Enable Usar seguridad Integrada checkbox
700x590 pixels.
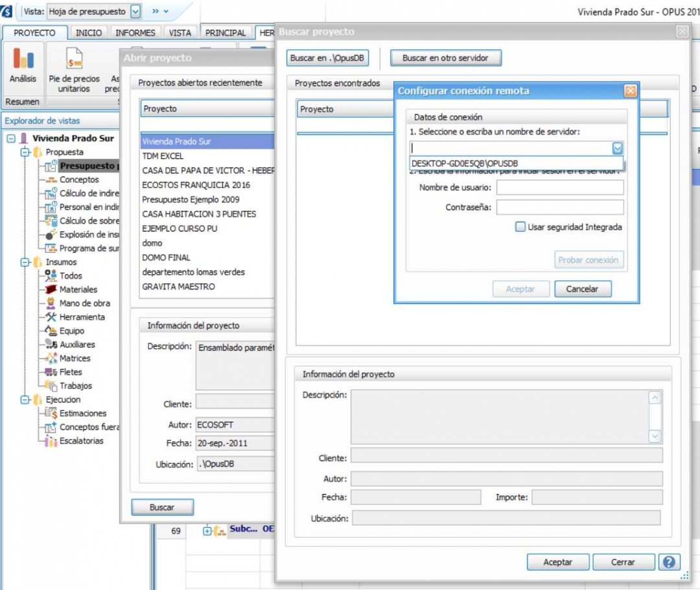pyautogui.click(x=520, y=227)
